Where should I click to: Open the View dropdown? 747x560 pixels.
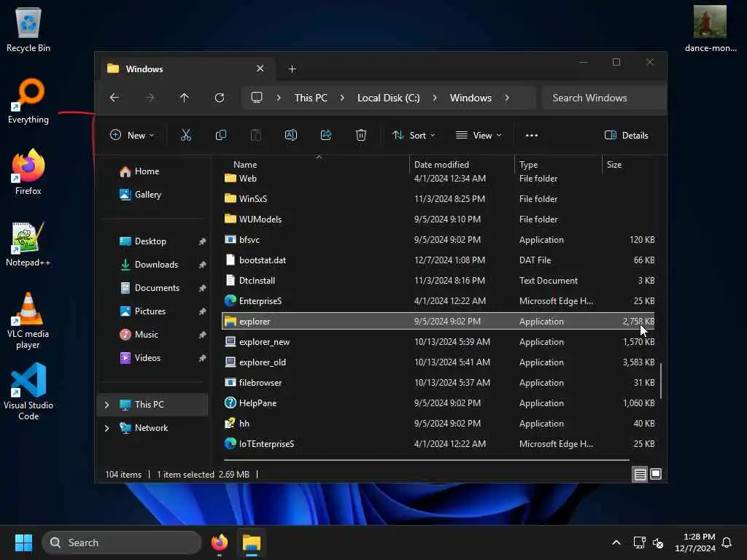(479, 135)
